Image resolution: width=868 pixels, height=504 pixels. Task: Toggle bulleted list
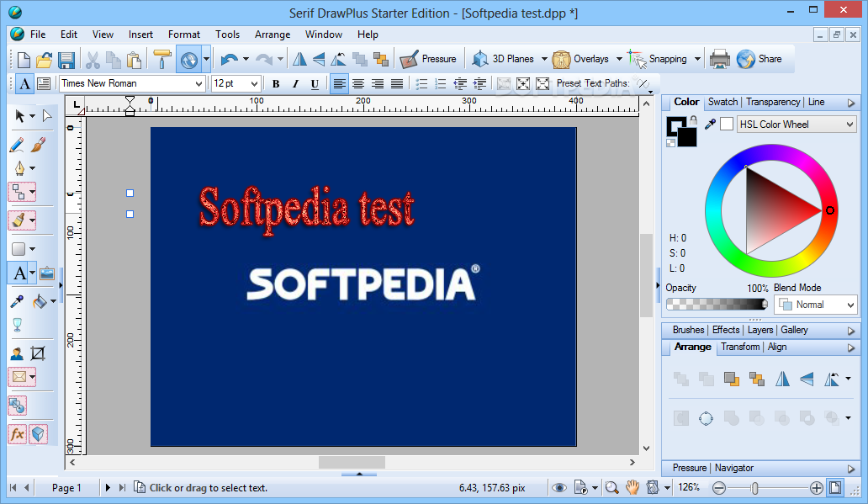pyautogui.click(x=422, y=83)
